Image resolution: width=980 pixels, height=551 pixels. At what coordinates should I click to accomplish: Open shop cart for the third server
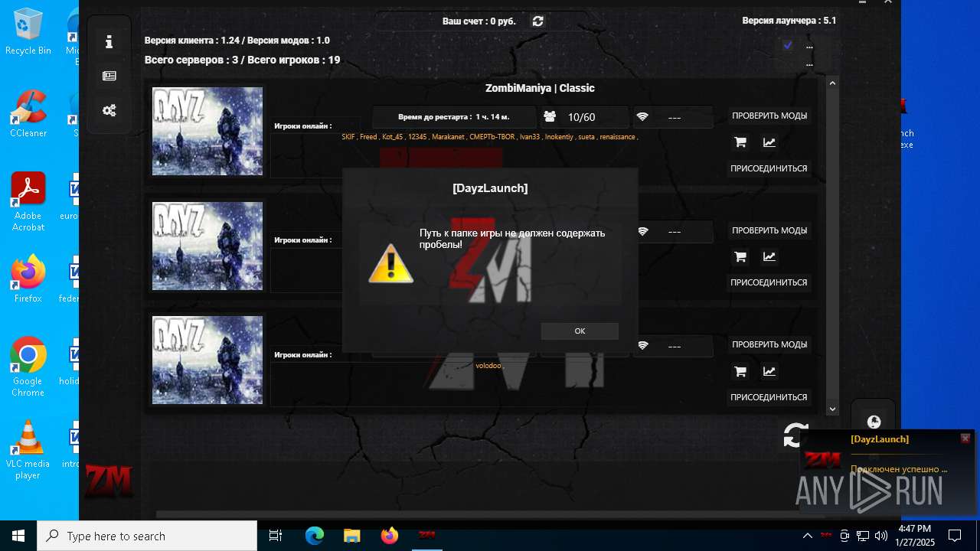[x=740, y=372]
